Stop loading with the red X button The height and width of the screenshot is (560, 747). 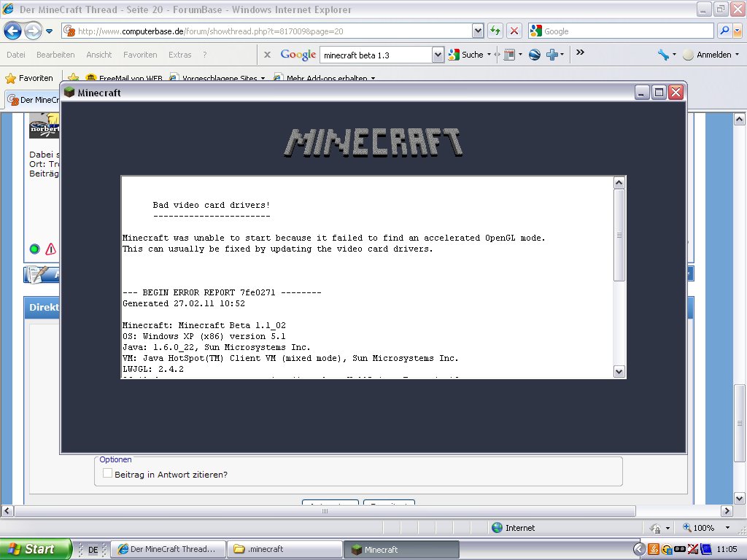514,31
